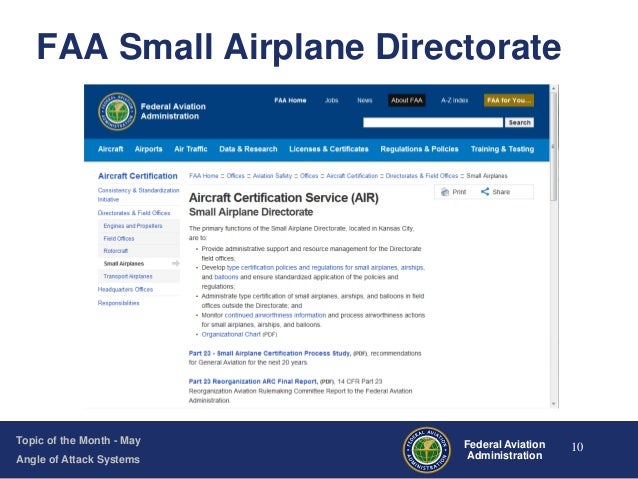
Task: Click the share icon next to Share
Action: (x=485, y=191)
